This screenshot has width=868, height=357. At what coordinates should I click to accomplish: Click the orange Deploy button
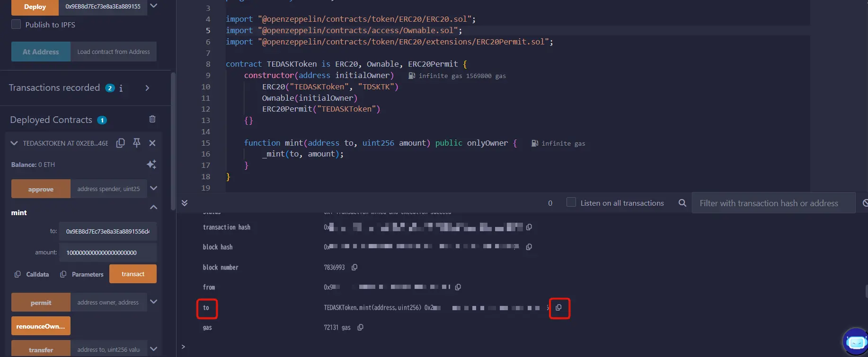coord(35,7)
